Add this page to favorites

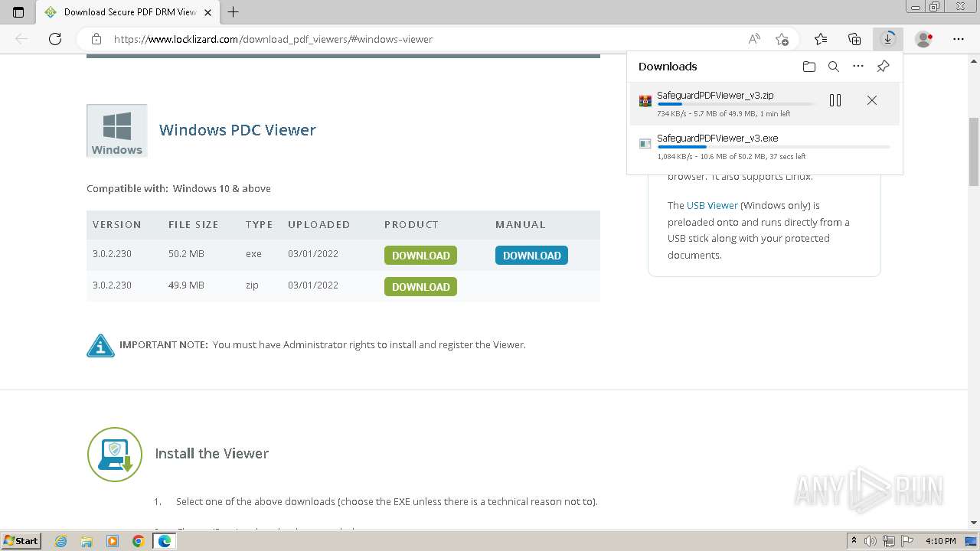coord(782,39)
